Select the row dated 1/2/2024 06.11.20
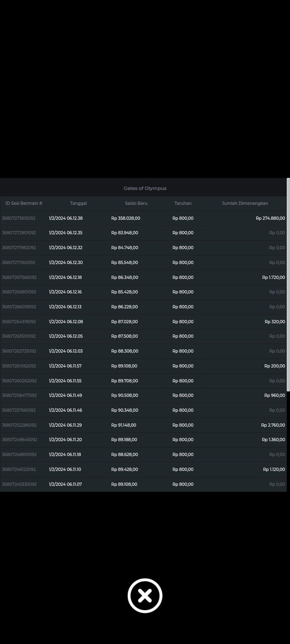 coord(65,440)
